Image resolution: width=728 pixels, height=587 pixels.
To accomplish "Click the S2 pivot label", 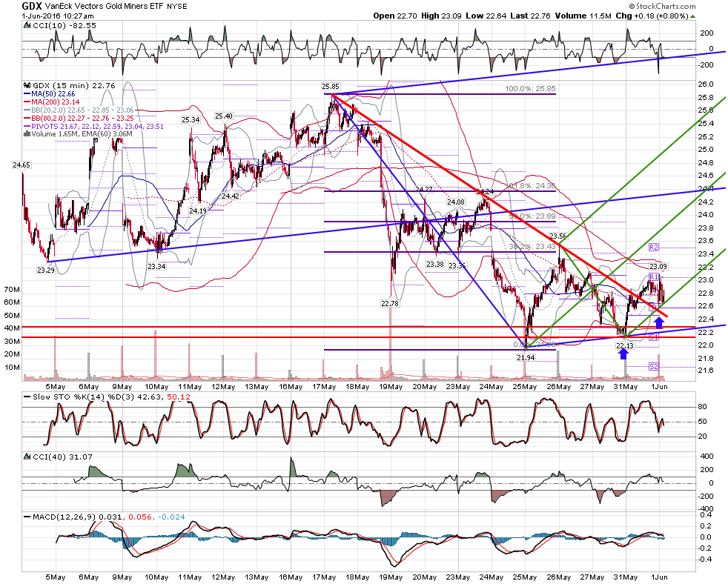I will coord(654,367).
